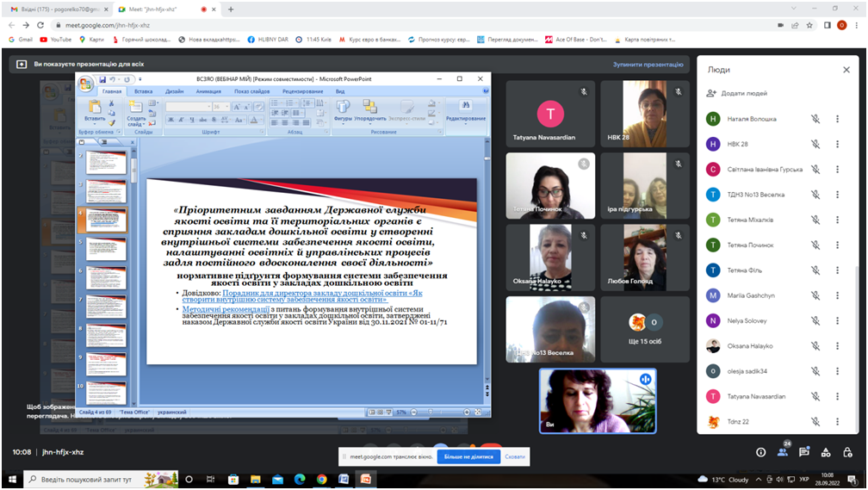Create a new slide with Создать слайд
This screenshot has width=868, height=490.
point(136,114)
